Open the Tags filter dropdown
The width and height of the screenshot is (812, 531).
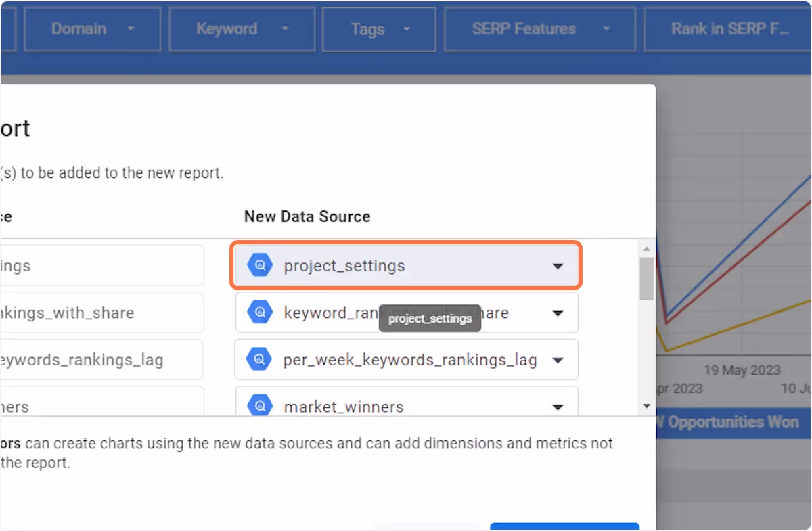point(379,29)
